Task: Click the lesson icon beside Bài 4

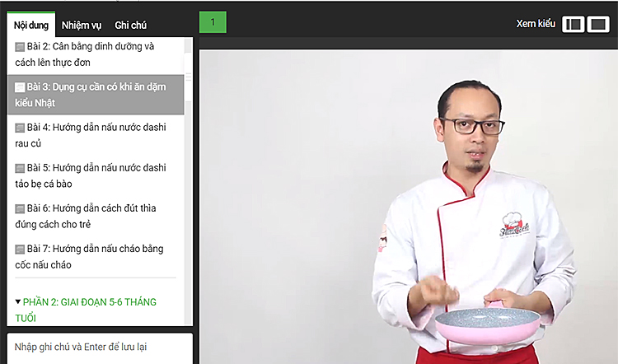Action: coord(20,128)
